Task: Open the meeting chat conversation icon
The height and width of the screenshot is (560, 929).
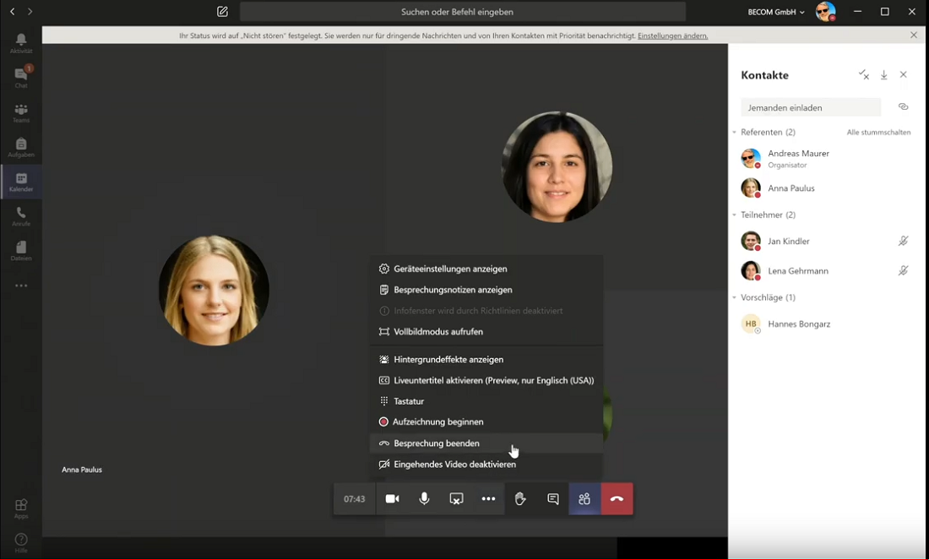Action: 553,499
